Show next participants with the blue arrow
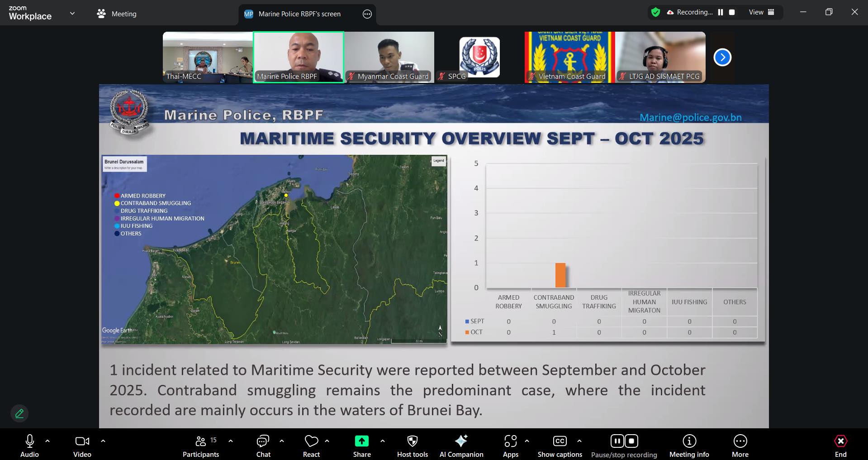This screenshot has height=460, width=868. click(x=722, y=57)
